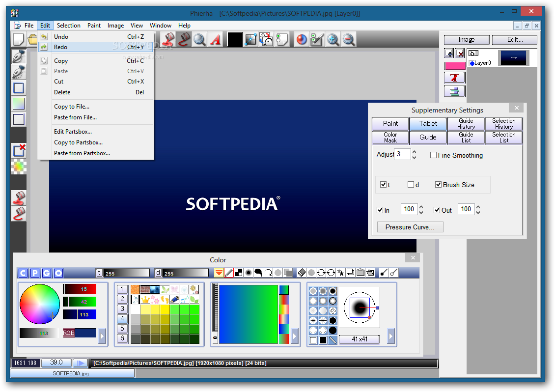Open the checklist with pen settings icon
The image size is (555, 392).
tap(317, 39)
